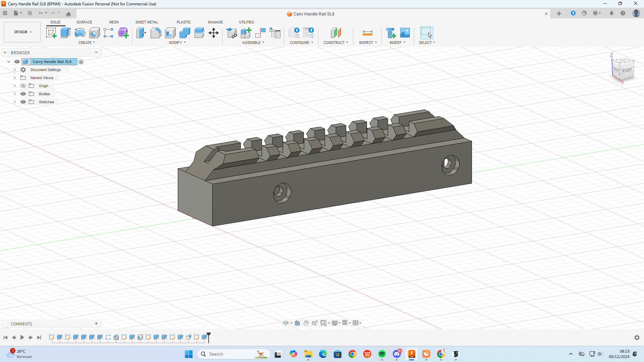The image size is (644, 362).
Task: Play the timeline
Action: tap(22, 338)
